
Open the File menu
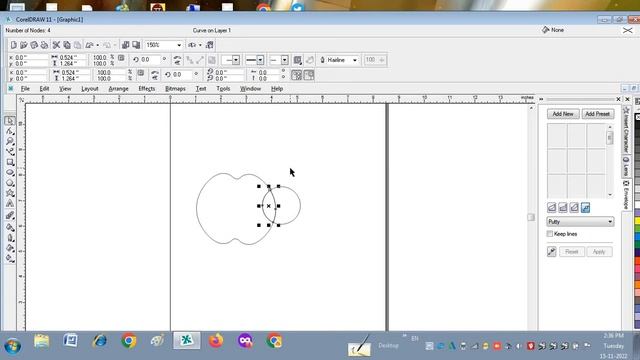click(x=25, y=89)
